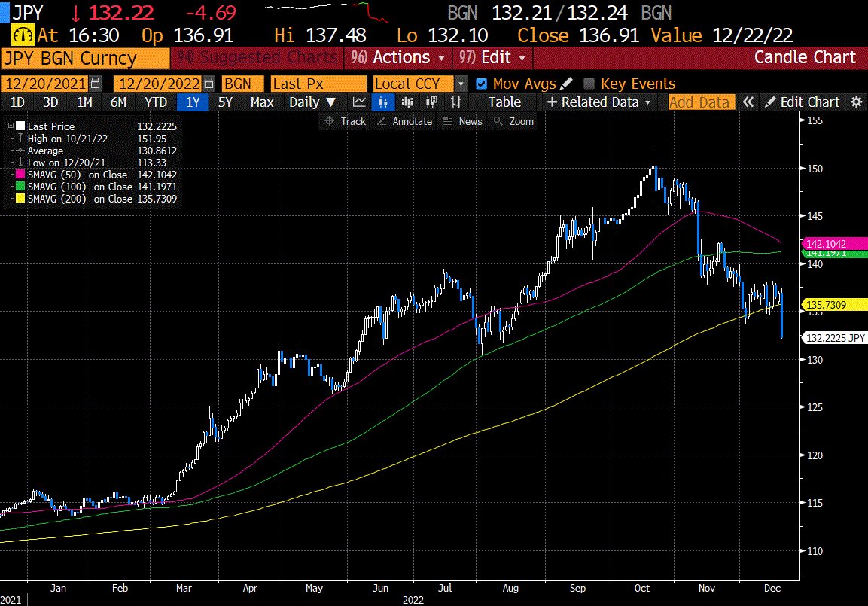Click the Candle Chart title text
868x606 pixels.
pyautogui.click(x=804, y=57)
